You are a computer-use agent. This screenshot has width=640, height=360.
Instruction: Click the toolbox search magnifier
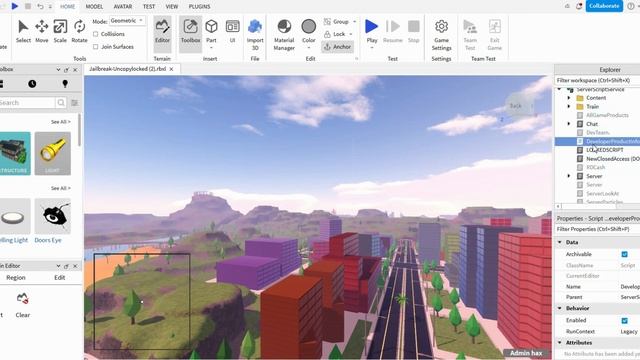tap(61, 102)
